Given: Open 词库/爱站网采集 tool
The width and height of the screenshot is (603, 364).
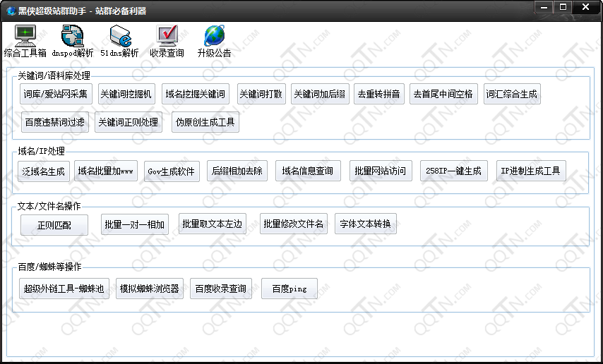Looking at the screenshot, I should tap(55, 94).
